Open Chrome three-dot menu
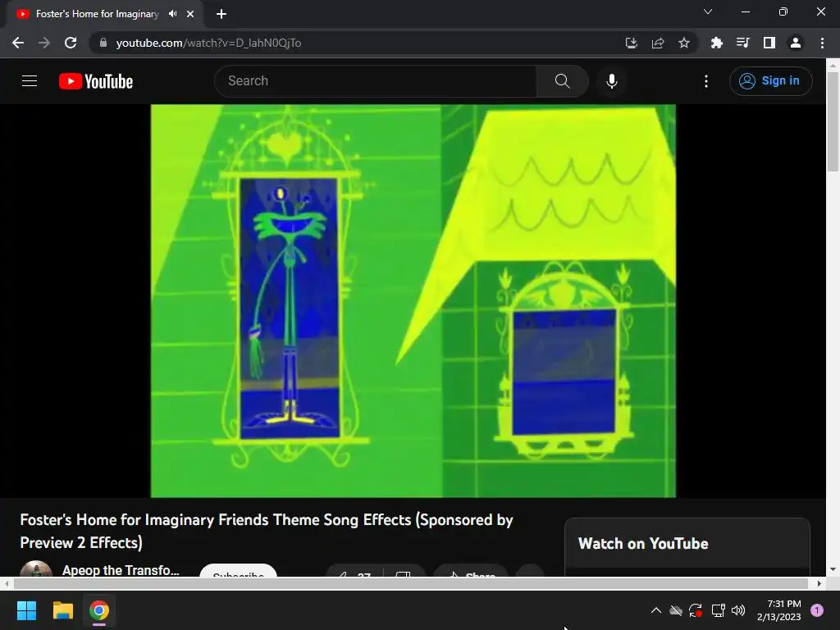This screenshot has width=840, height=630. 822,43
